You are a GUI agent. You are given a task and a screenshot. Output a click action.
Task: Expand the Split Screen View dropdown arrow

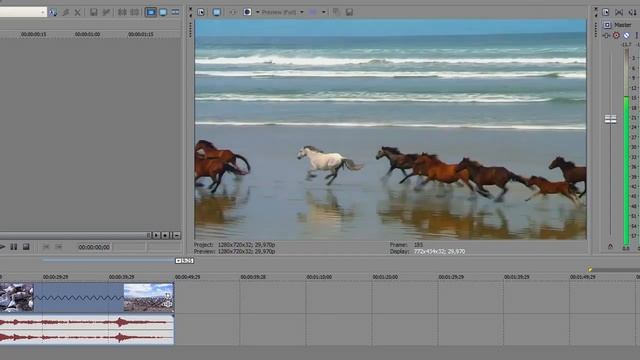coord(258,12)
